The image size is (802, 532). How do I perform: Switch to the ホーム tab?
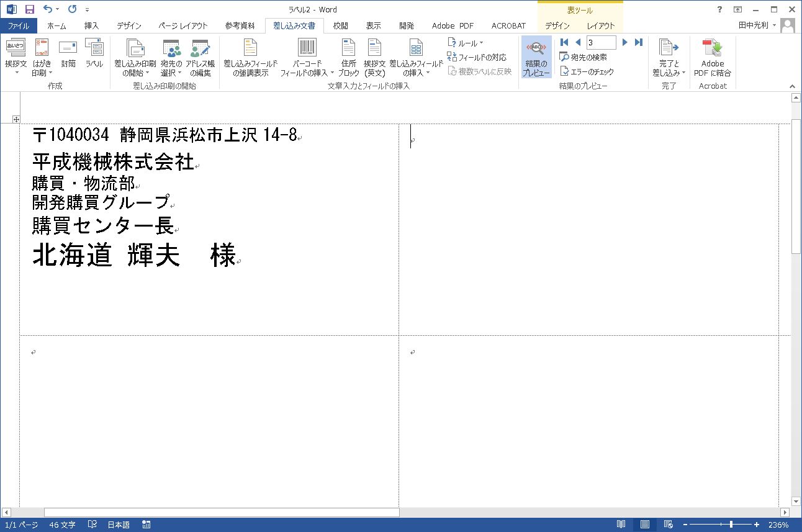(x=56, y=25)
